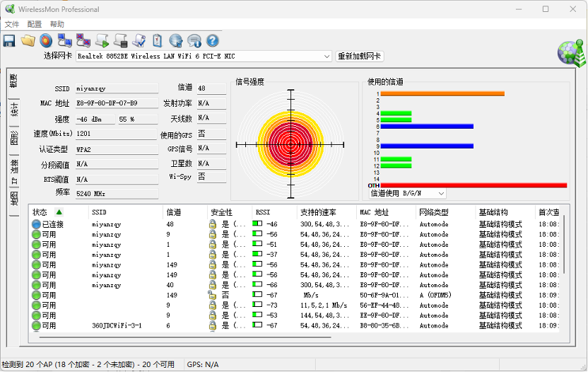The width and height of the screenshot is (588, 372).
Task: Click the orange channel 1 usage bar
Action: point(442,93)
